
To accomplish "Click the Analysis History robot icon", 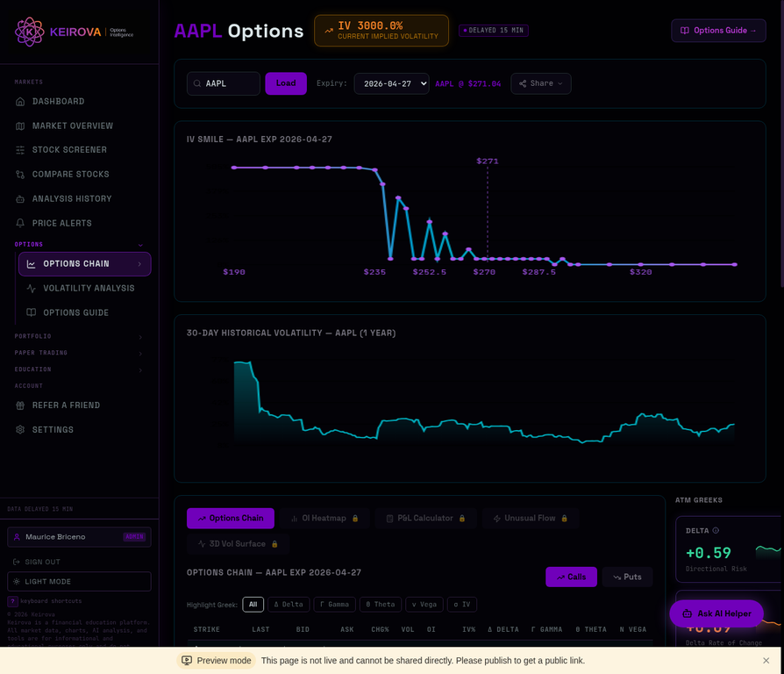I will [20, 199].
